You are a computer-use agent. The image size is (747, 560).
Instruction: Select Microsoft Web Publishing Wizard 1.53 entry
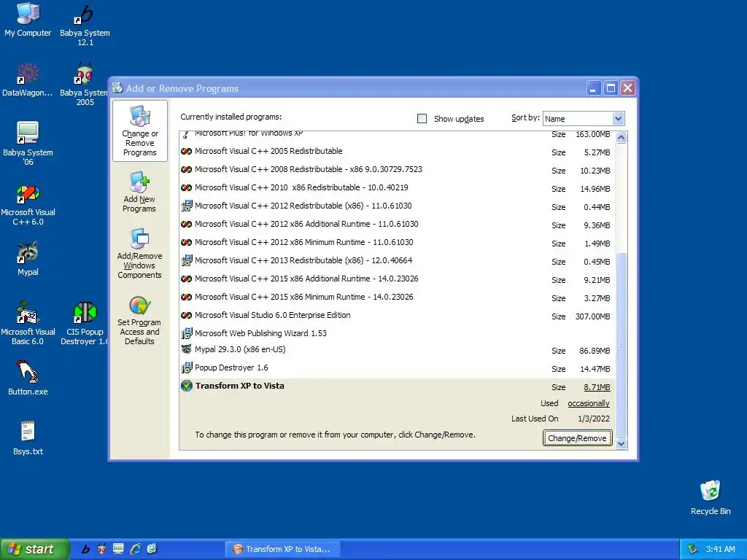(x=397, y=333)
